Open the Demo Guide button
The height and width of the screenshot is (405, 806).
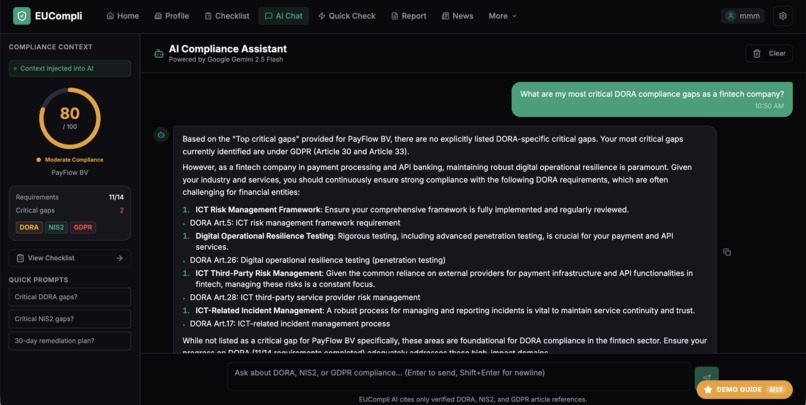[744, 390]
